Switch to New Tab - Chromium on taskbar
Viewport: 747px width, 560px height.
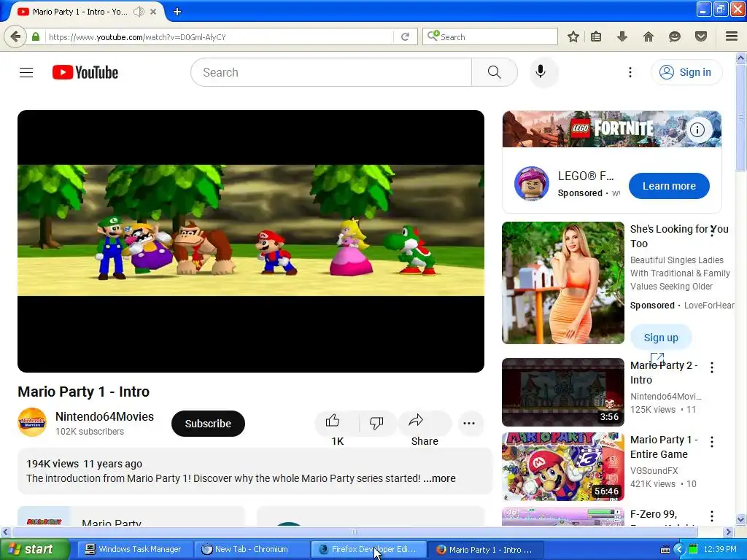[252, 550]
